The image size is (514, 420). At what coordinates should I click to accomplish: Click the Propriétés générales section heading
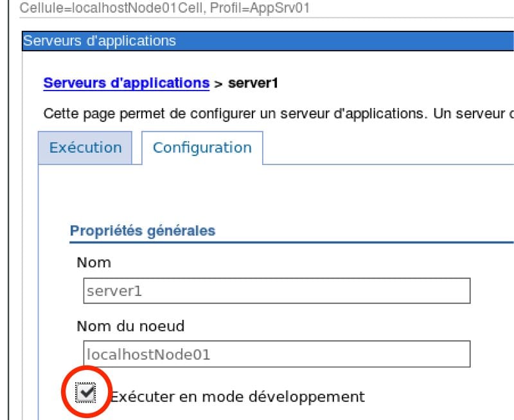(142, 231)
